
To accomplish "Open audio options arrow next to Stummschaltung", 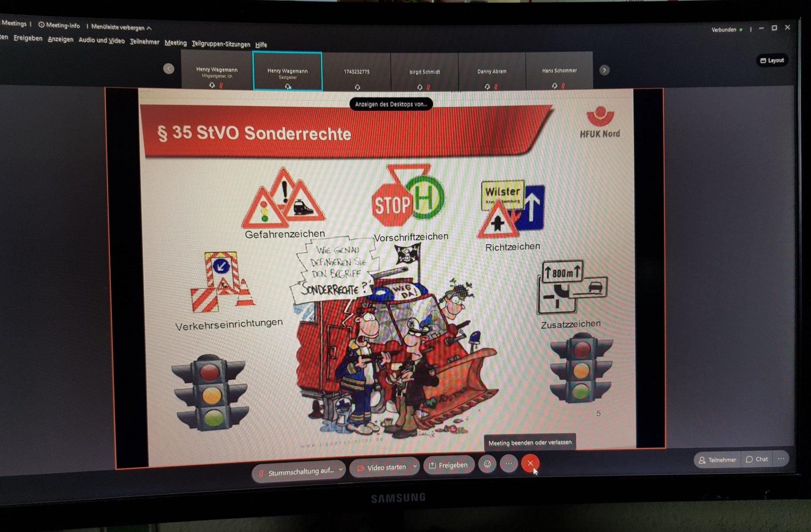I will tap(341, 470).
